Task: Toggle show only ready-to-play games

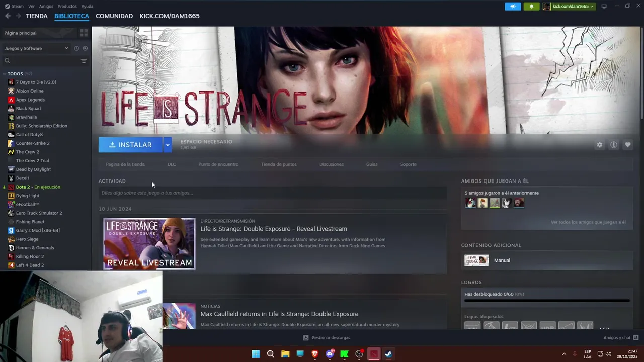Action: (85, 48)
